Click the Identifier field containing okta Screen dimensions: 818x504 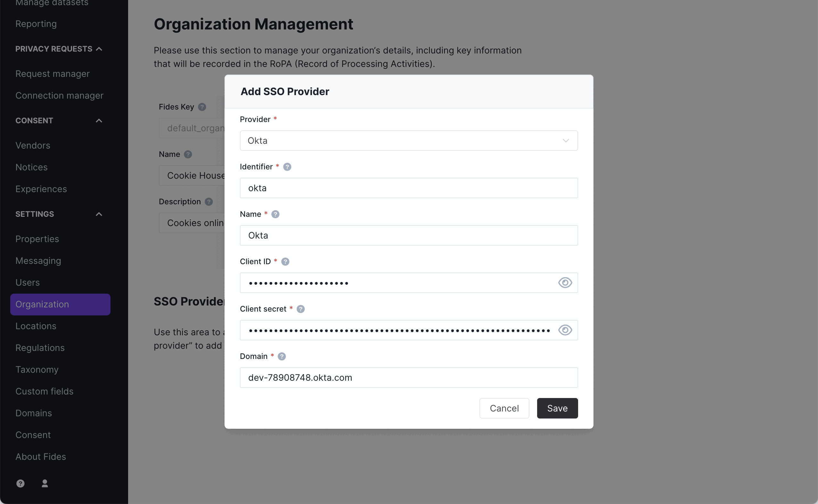(x=409, y=188)
